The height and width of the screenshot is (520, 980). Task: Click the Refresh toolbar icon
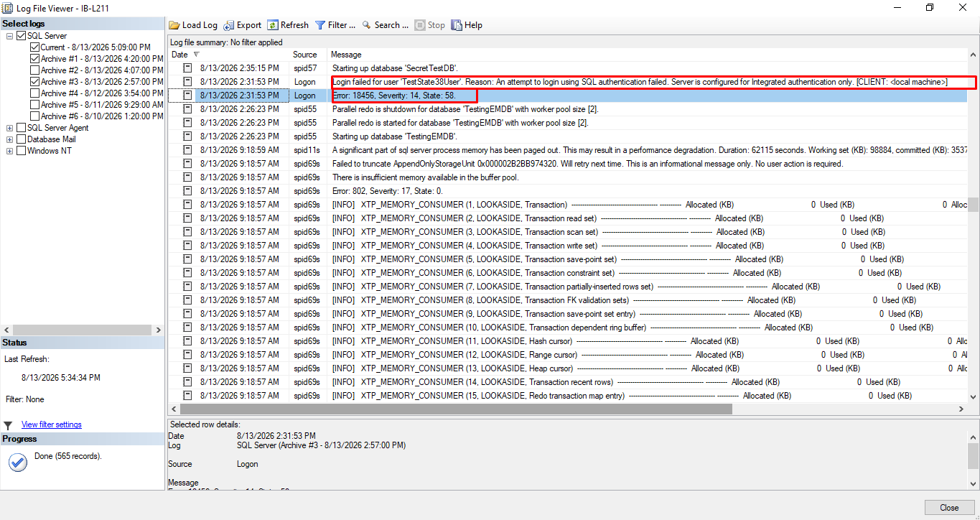pyautogui.click(x=273, y=25)
